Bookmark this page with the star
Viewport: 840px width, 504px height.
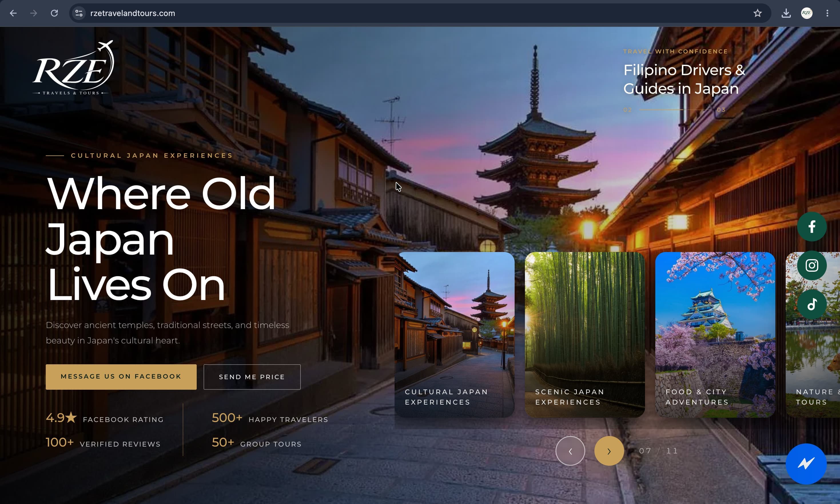pos(757,13)
